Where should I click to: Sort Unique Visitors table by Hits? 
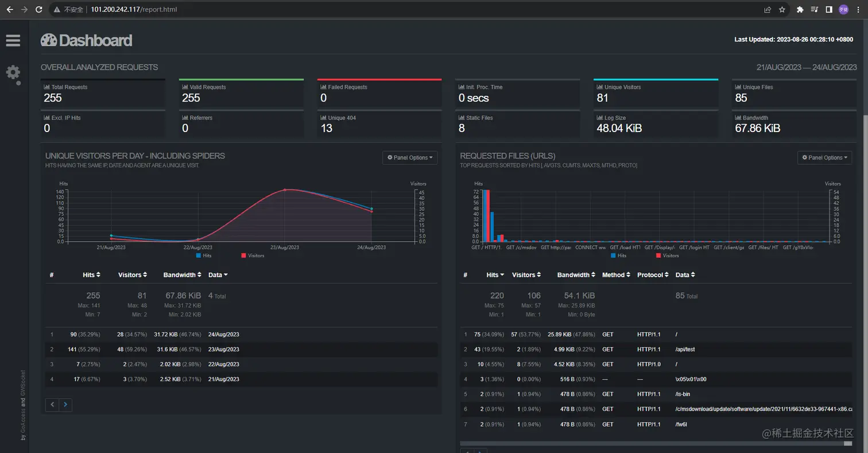click(91, 275)
